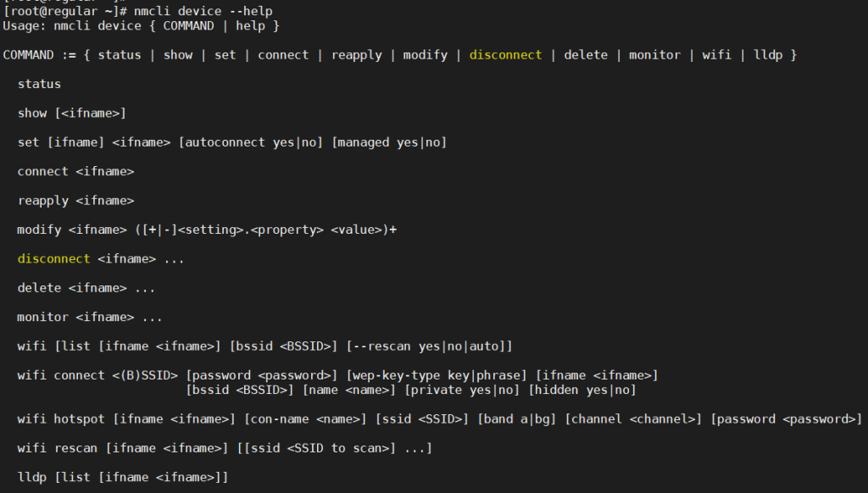Click the typed "nmcli device --help" command
868x493 pixels.
click(203, 11)
